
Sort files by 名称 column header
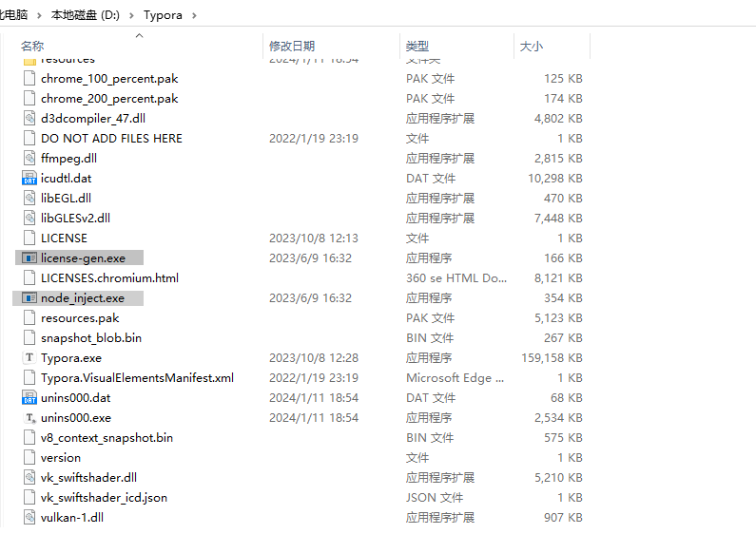point(32,47)
